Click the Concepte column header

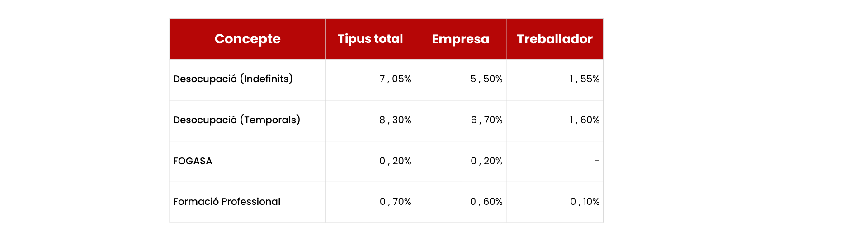point(247,39)
